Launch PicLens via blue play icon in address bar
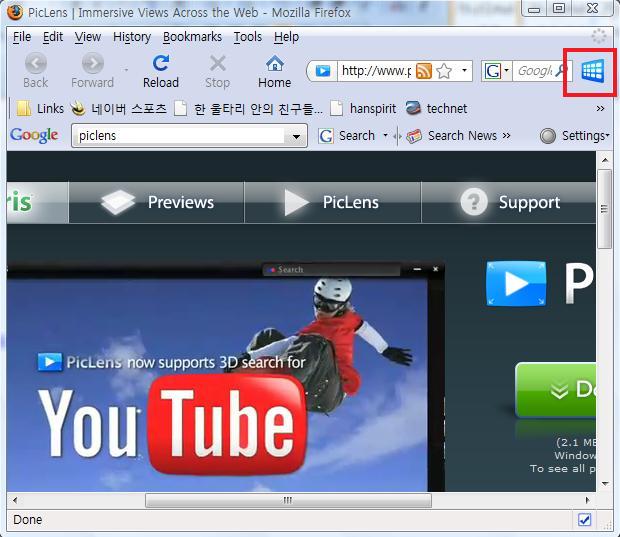 click(x=323, y=71)
